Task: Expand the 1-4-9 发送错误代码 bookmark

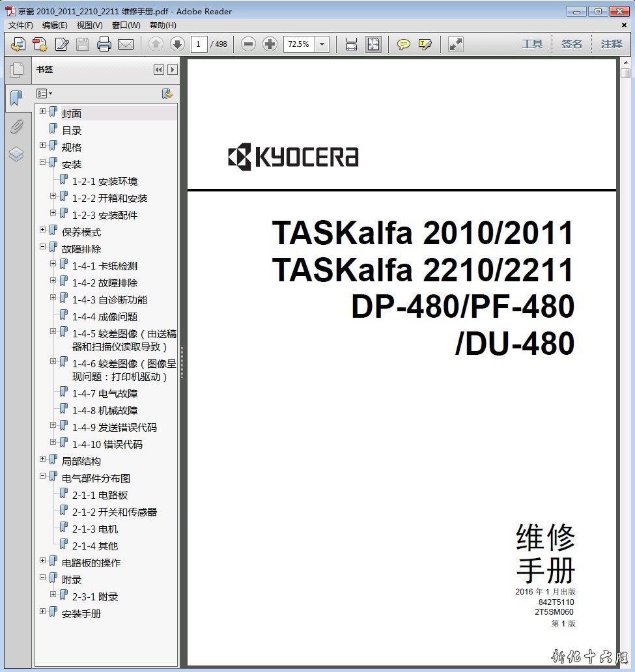Action: pyautogui.click(x=53, y=425)
